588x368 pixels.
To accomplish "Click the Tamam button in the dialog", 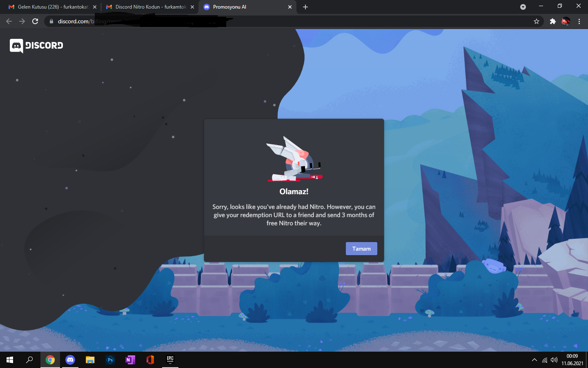I will [x=361, y=249].
